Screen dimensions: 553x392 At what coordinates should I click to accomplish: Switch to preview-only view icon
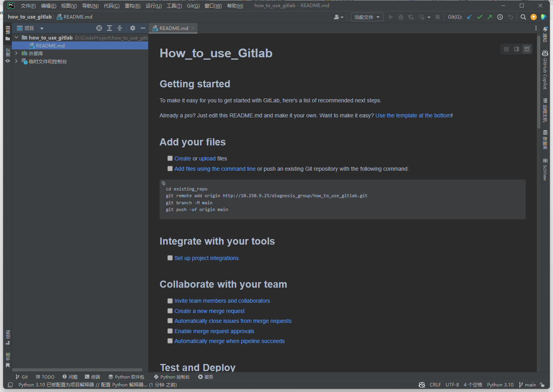[527, 49]
